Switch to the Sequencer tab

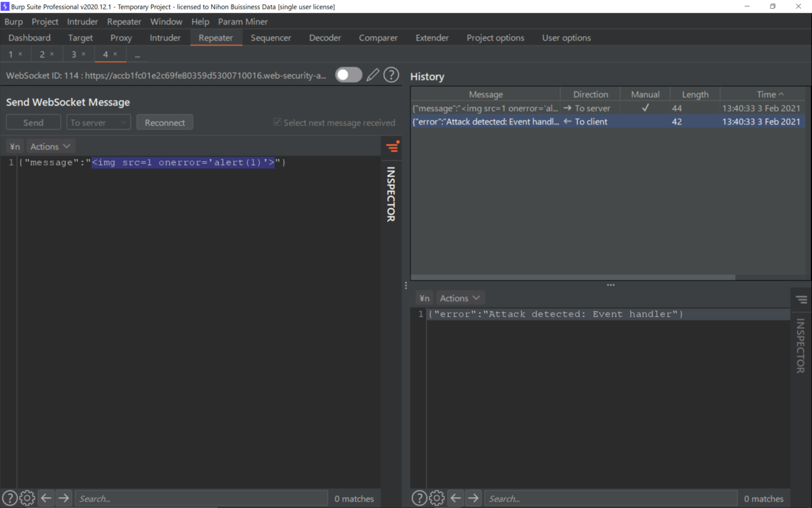271,38
